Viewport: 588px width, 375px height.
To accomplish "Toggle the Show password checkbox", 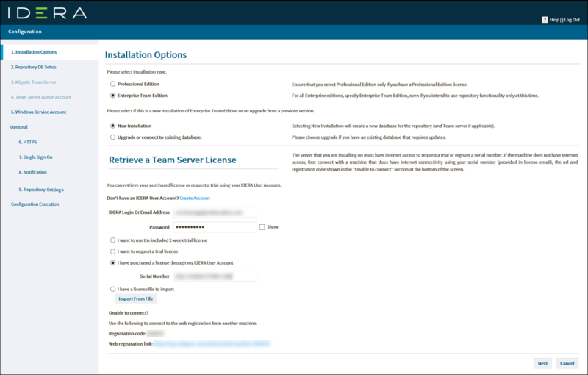I will click(x=262, y=227).
